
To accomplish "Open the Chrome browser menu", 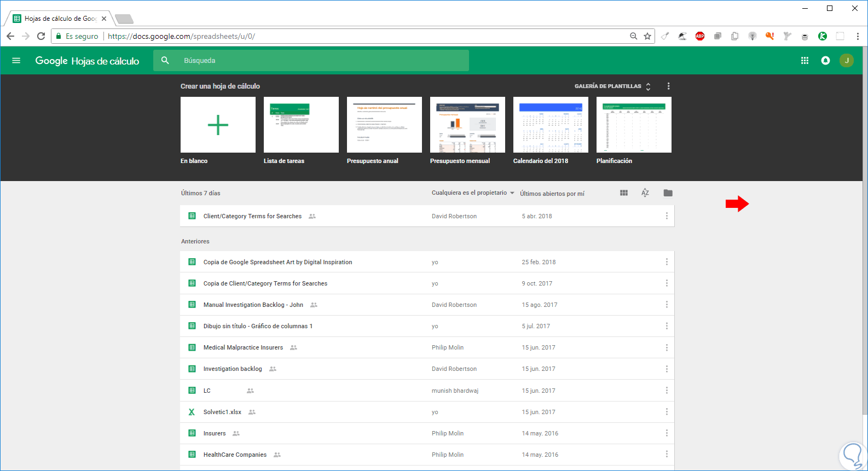I will [858, 36].
